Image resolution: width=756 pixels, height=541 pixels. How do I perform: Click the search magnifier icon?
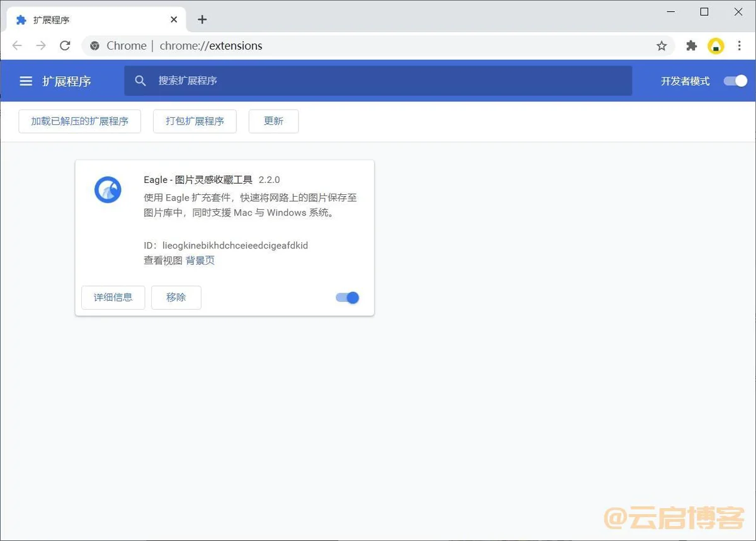[x=140, y=81]
